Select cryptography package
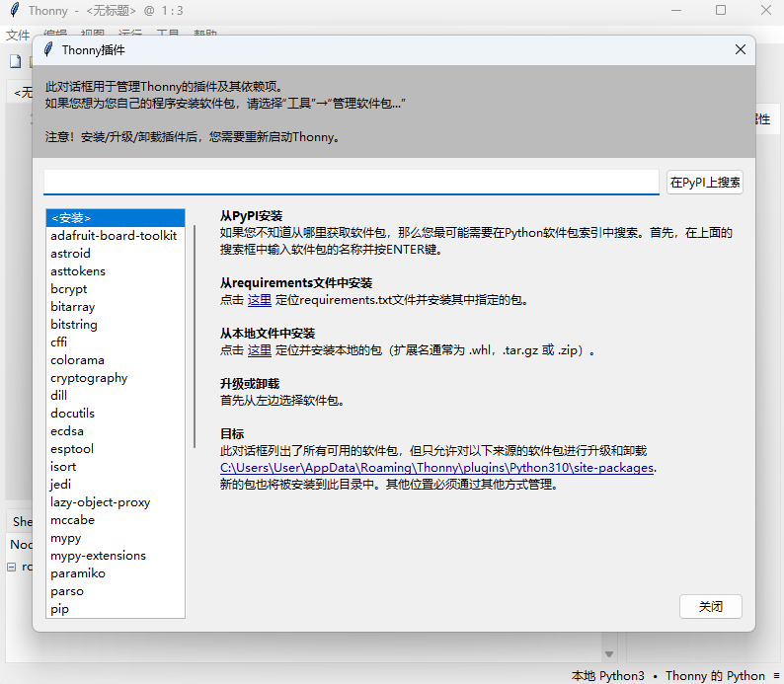784x684 pixels. 115,378
